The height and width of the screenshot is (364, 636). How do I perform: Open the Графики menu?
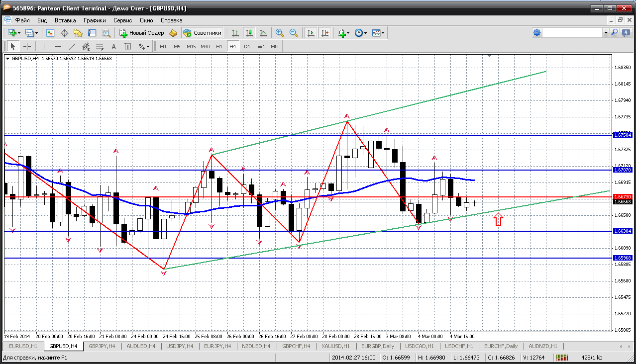(95, 20)
